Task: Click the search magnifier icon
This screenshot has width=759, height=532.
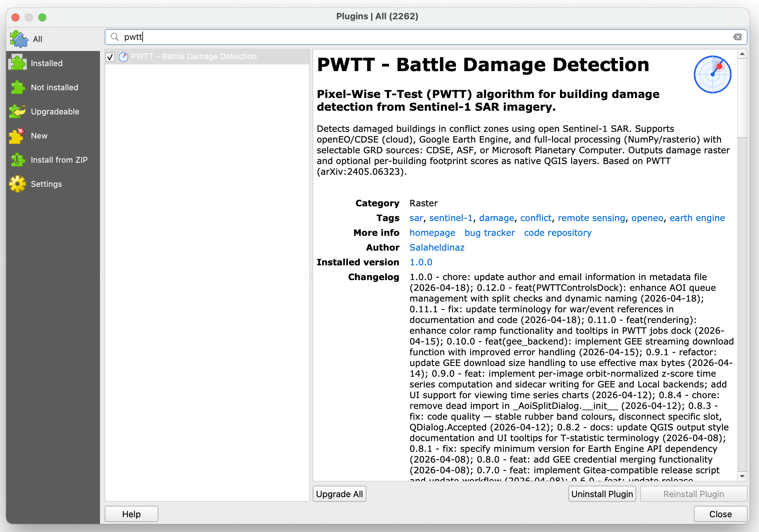Action: pos(115,37)
